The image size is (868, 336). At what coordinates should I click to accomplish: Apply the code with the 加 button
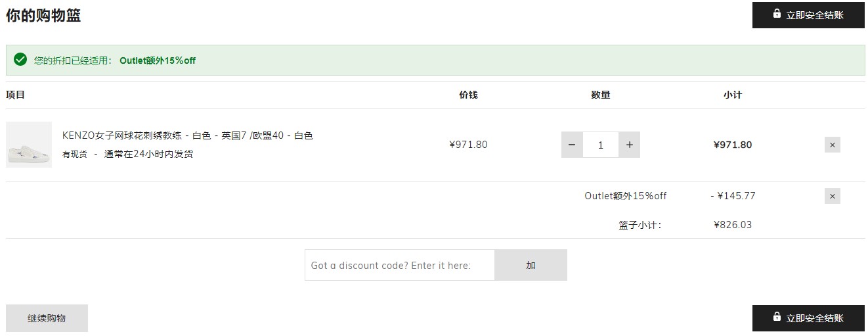click(x=531, y=265)
